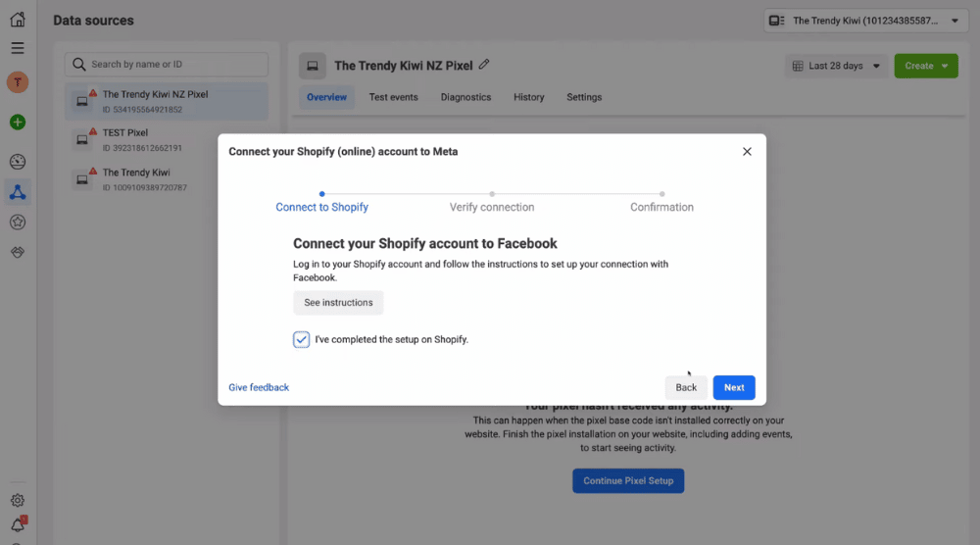This screenshot has width=980, height=545.
Task: Click the Data sources page title
Action: [x=93, y=20]
